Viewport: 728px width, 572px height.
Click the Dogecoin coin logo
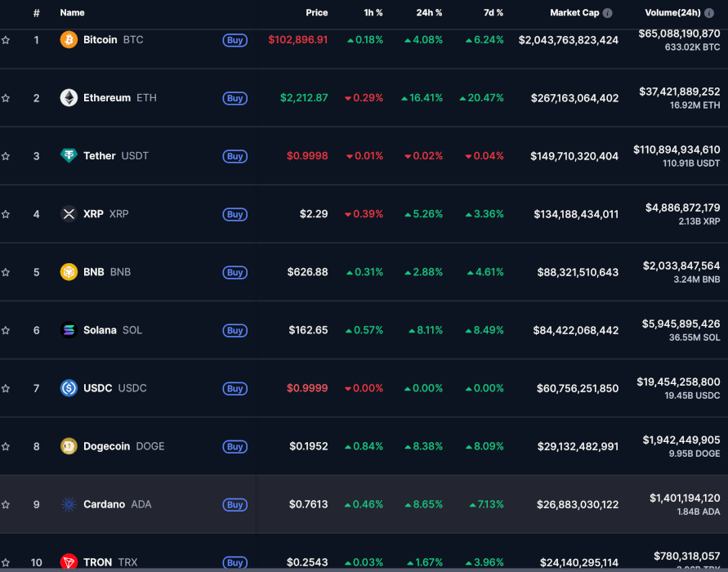click(69, 446)
